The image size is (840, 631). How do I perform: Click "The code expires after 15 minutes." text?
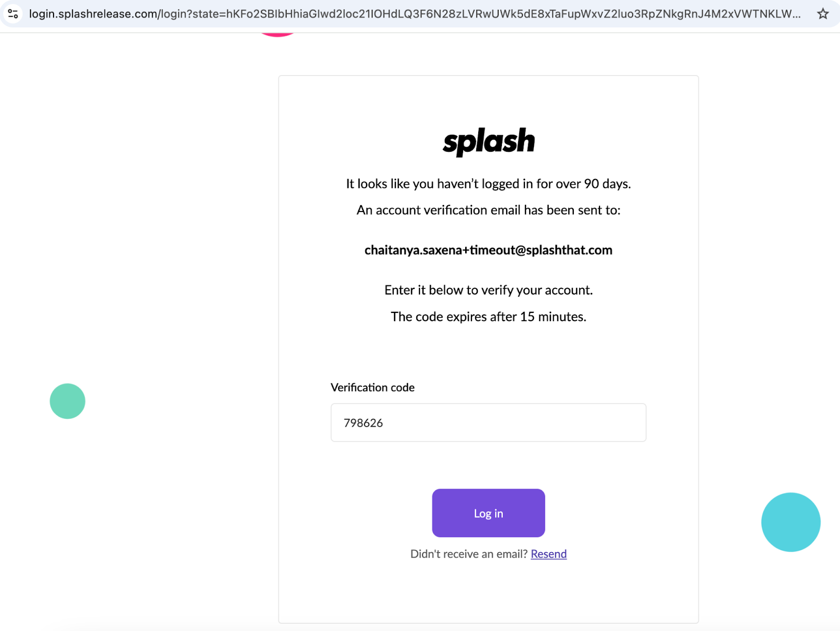(x=488, y=317)
